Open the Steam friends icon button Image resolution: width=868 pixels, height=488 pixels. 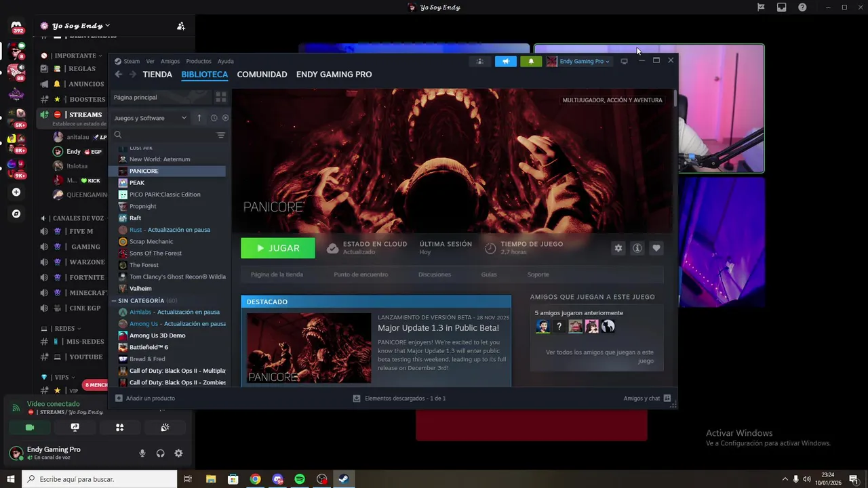pyautogui.click(x=479, y=61)
